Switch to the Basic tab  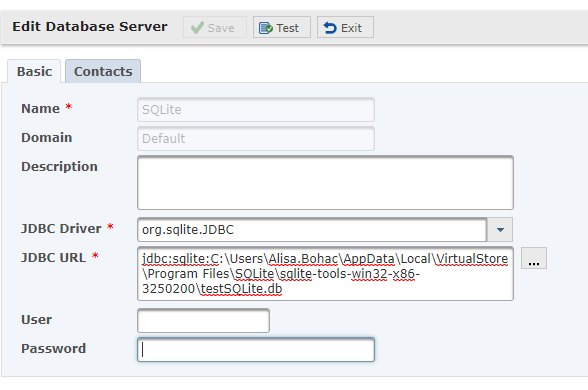coord(34,71)
